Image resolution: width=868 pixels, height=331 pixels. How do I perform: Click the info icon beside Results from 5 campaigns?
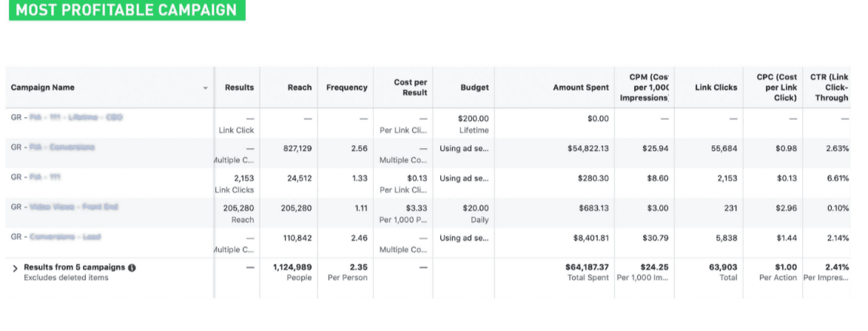pos(132,268)
